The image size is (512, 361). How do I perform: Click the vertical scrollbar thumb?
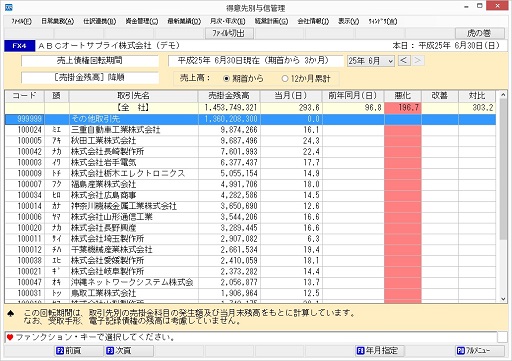(503, 169)
